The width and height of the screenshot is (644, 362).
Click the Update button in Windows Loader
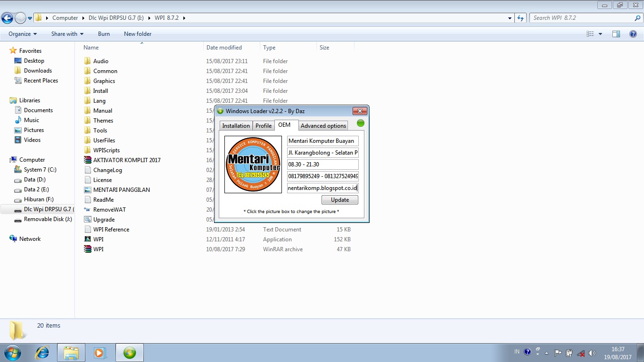[x=340, y=200]
